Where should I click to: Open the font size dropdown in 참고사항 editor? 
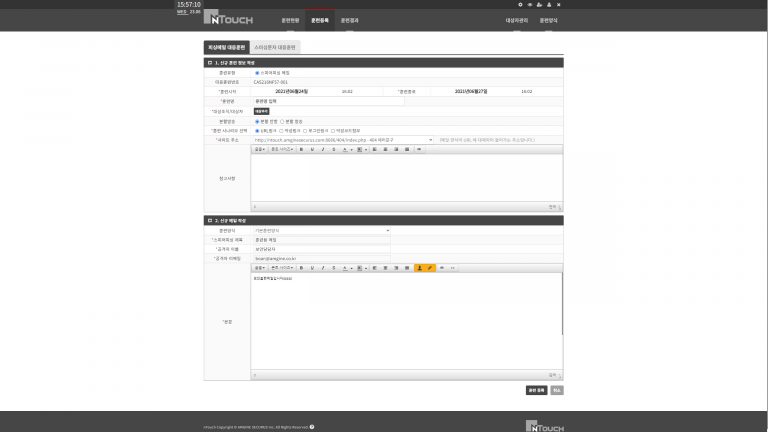coord(282,149)
